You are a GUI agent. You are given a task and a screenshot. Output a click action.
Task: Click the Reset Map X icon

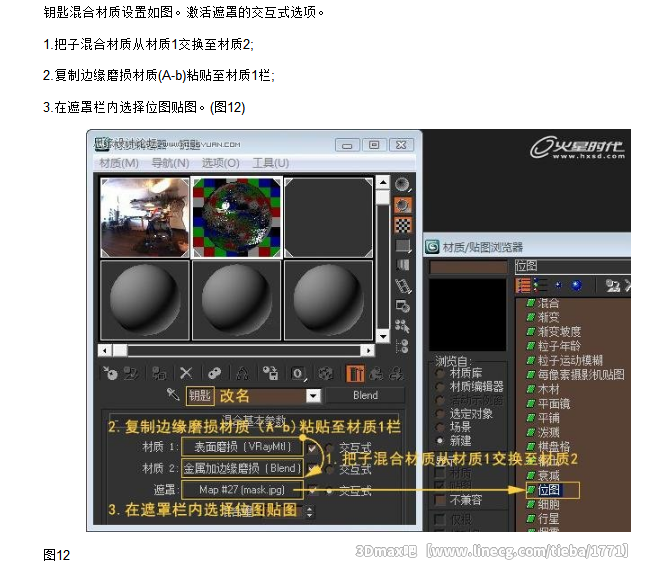click(x=185, y=372)
